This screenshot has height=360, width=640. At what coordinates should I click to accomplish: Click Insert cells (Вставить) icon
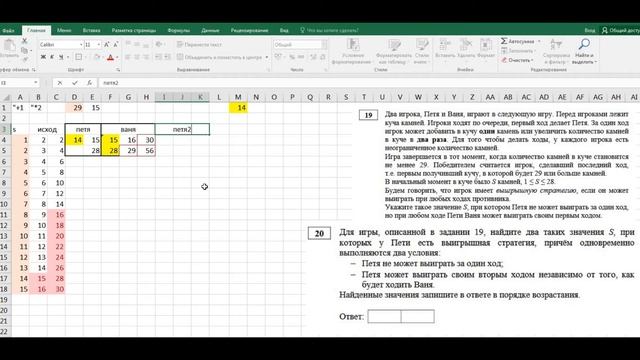click(444, 44)
